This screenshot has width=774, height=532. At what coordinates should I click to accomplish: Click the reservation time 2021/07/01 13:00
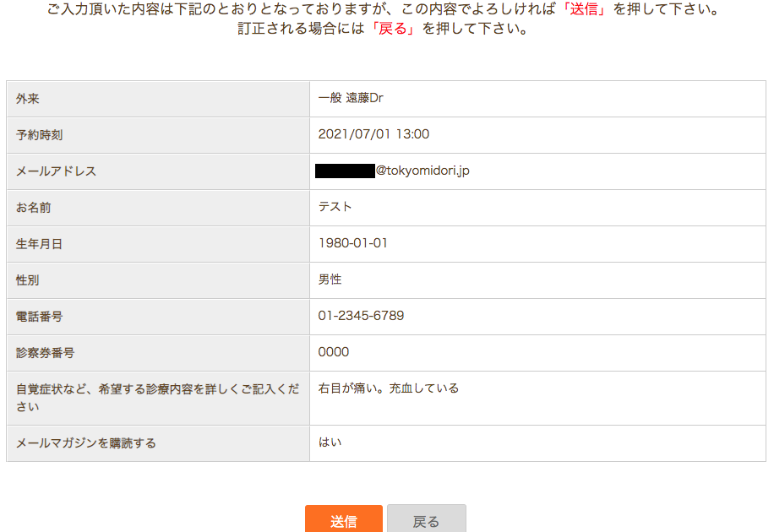(x=373, y=134)
